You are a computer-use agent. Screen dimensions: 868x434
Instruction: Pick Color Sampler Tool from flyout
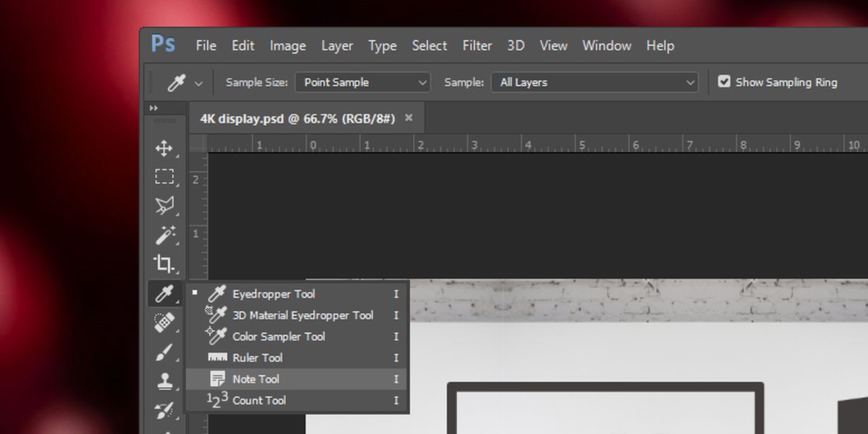(x=297, y=336)
